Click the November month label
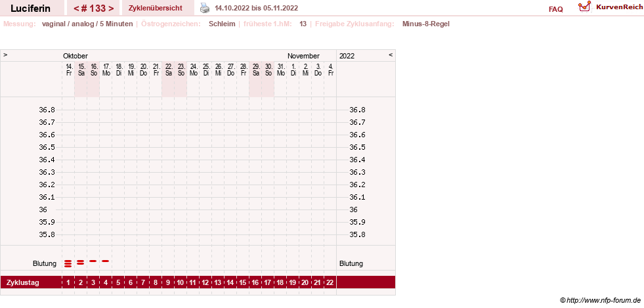This screenshot has height=308, width=644. 303,56
